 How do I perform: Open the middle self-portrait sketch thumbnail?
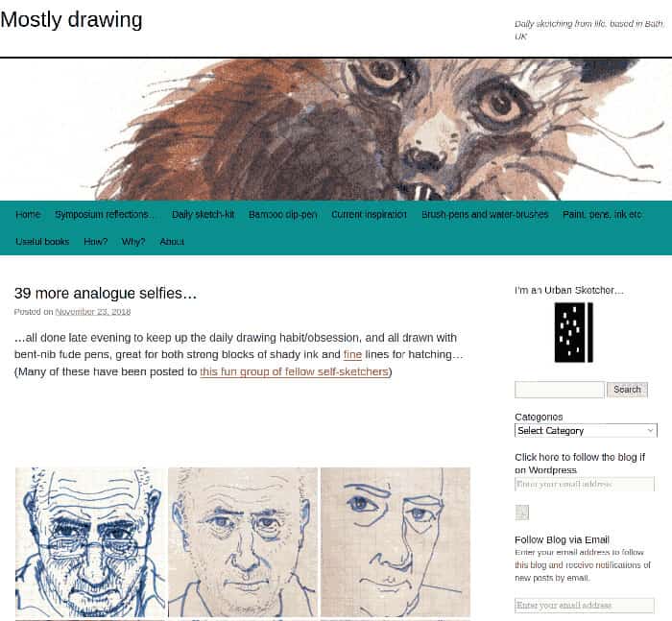(243, 542)
